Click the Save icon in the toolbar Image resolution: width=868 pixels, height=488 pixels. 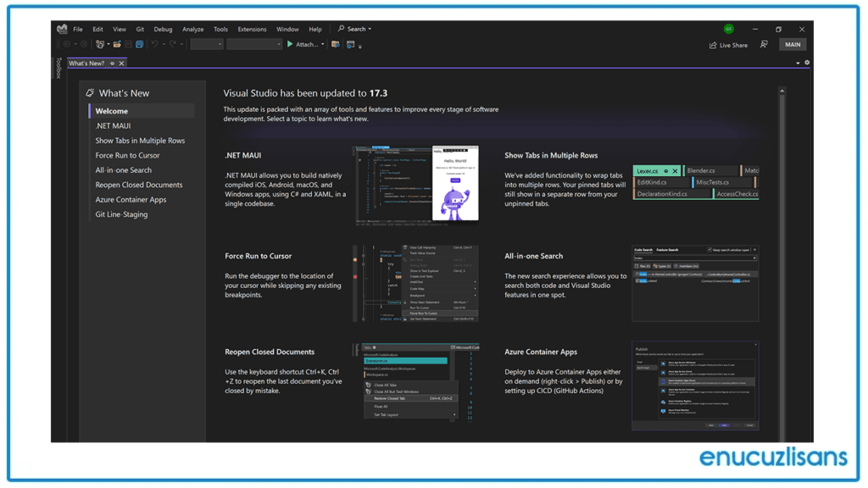tap(128, 44)
